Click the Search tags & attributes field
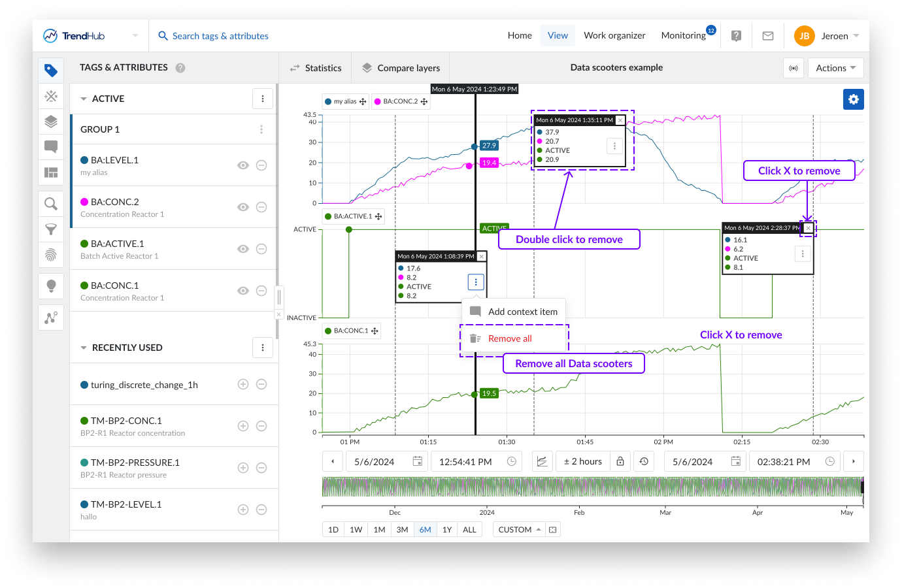The width and height of the screenshot is (902, 588). pos(220,36)
